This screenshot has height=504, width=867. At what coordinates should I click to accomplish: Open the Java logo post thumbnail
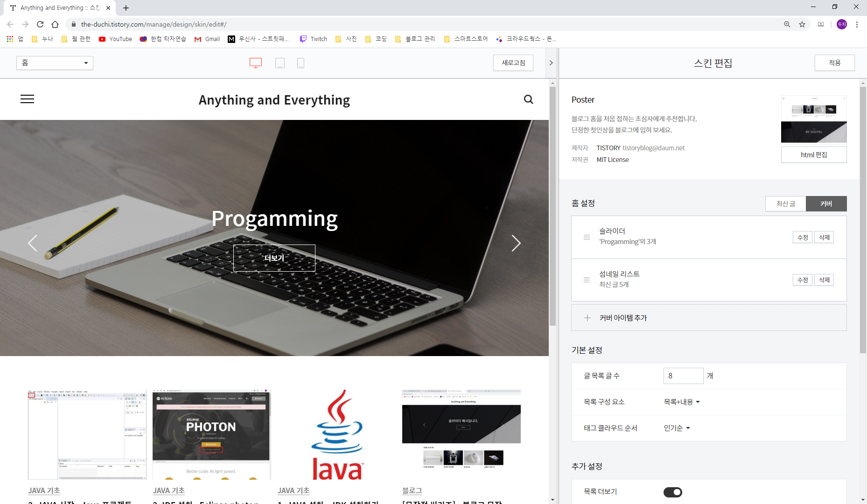(337, 435)
